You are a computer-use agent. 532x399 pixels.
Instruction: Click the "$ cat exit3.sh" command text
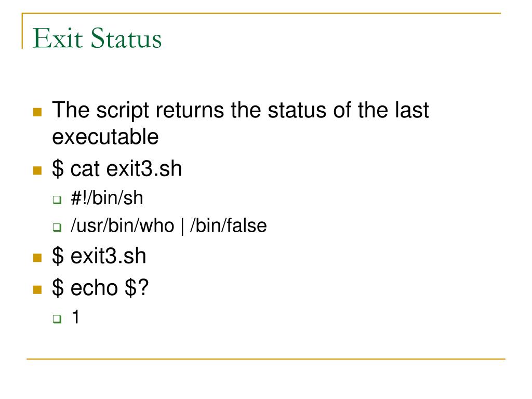[117, 169]
